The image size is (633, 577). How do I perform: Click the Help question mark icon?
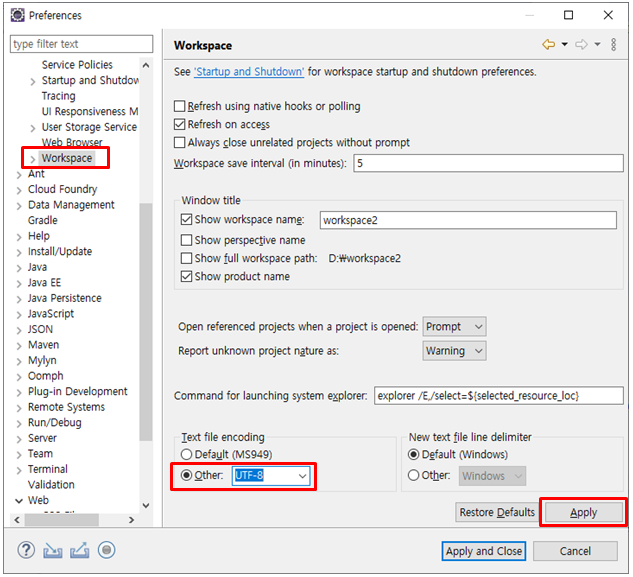tap(26, 550)
